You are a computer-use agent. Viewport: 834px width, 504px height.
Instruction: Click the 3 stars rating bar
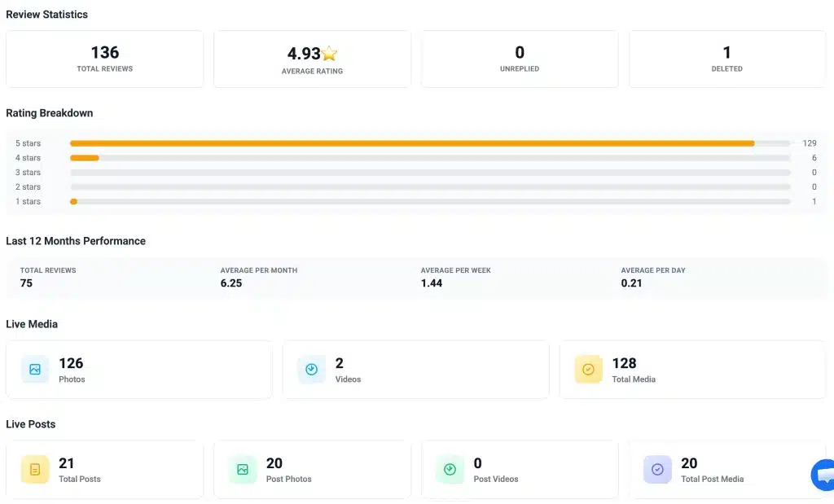pos(430,173)
